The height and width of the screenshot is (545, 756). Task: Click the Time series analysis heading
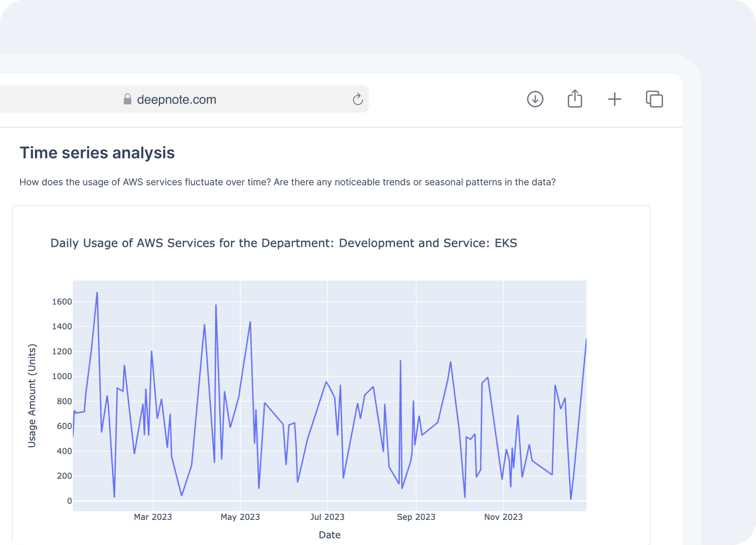[97, 153]
